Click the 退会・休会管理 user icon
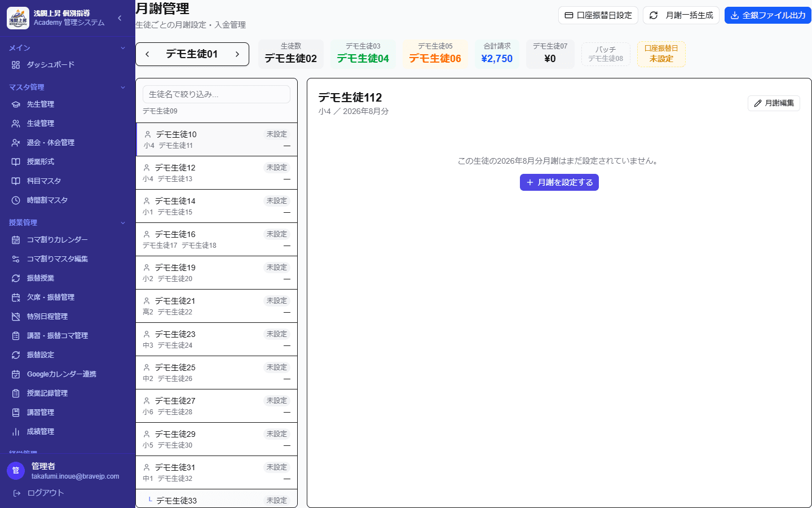The height and width of the screenshot is (508, 812). coord(16,143)
